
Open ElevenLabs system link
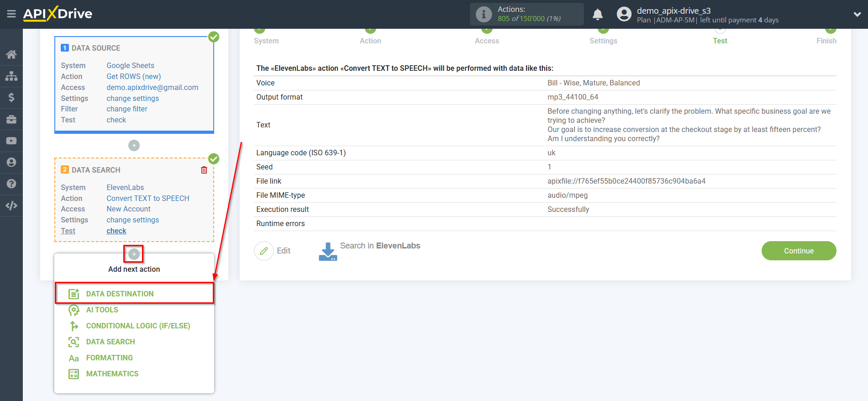point(125,187)
